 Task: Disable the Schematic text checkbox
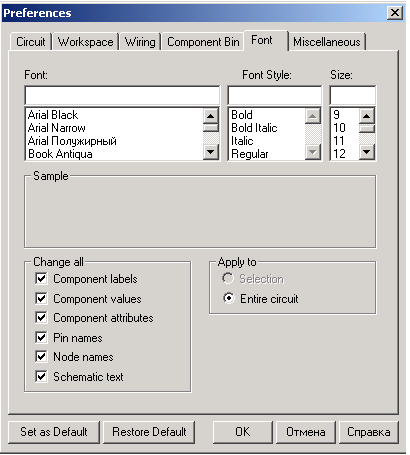[x=41, y=376]
